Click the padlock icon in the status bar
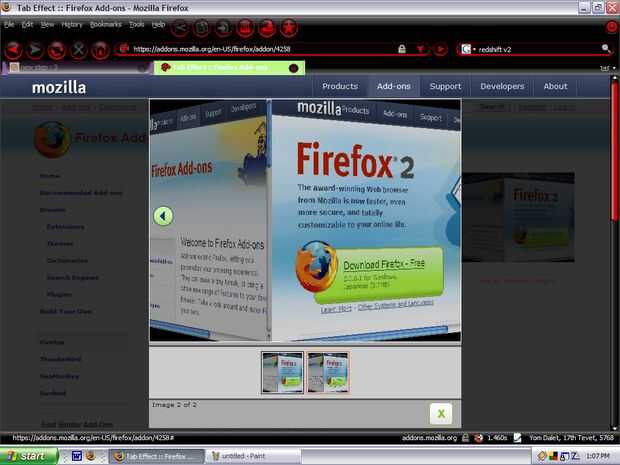The width and height of the screenshot is (620, 465). coord(466,438)
